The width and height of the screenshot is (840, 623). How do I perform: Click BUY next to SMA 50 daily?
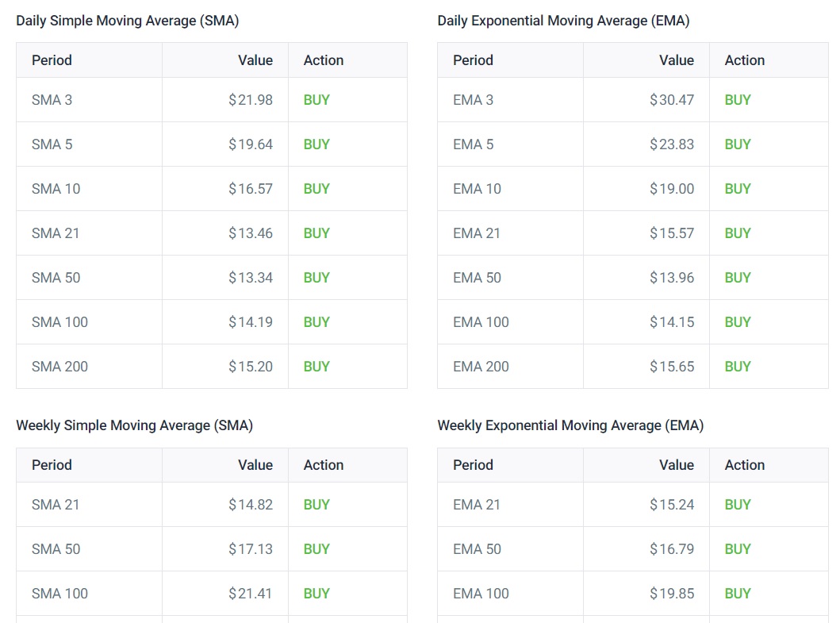pyautogui.click(x=316, y=277)
